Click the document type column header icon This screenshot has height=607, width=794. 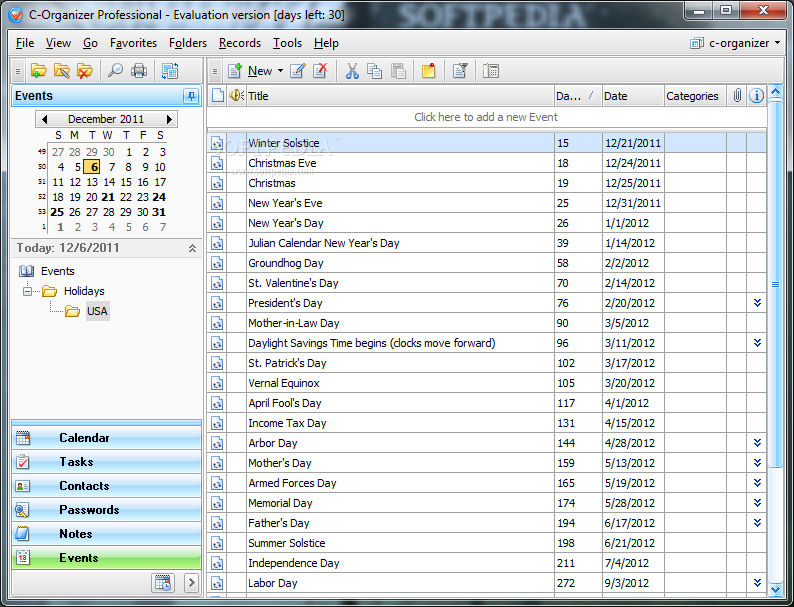coord(218,95)
